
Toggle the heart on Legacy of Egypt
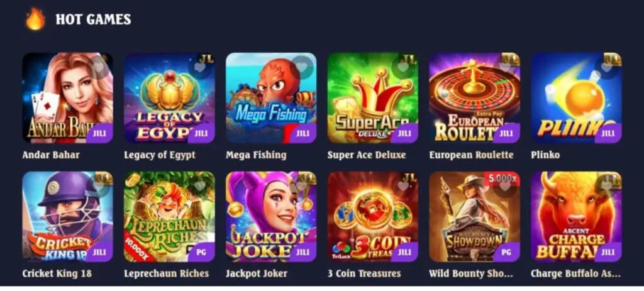point(199,67)
